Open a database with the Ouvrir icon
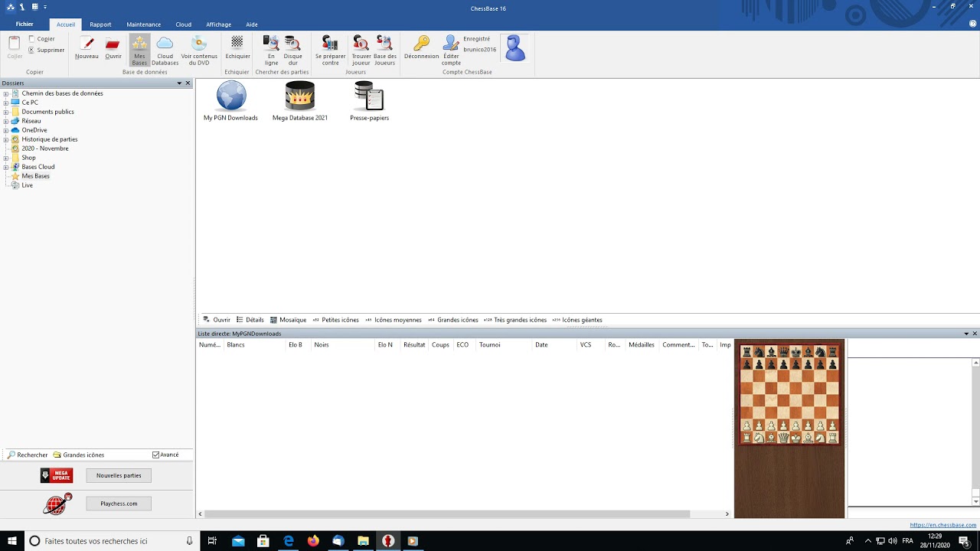The image size is (980, 551). 113,47
